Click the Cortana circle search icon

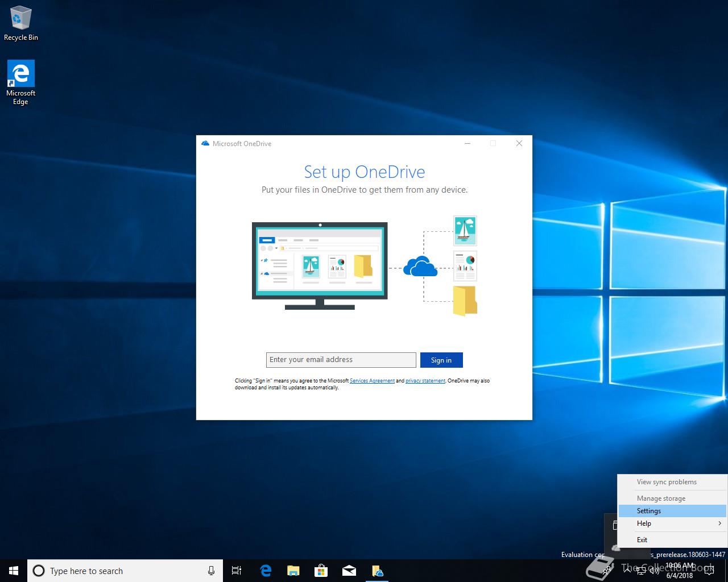[39, 571]
